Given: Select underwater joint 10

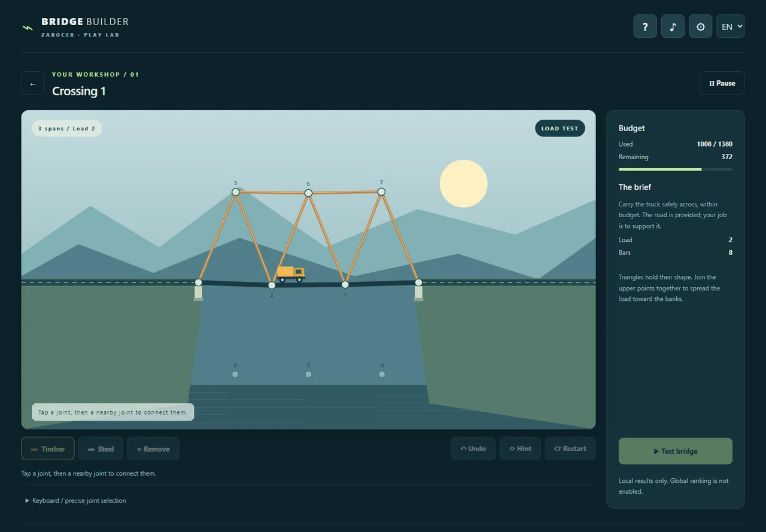Looking at the screenshot, I should (382, 374).
